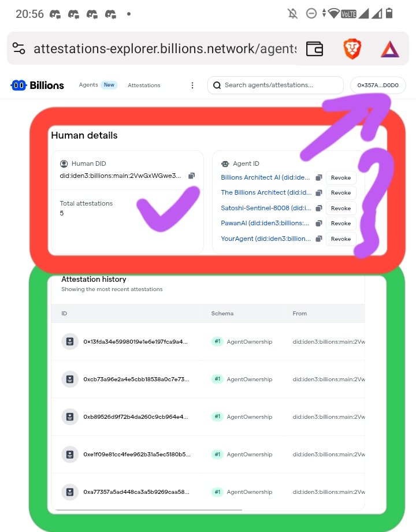
Task: Tap the browser address bar URL
Action: point(165,49)
